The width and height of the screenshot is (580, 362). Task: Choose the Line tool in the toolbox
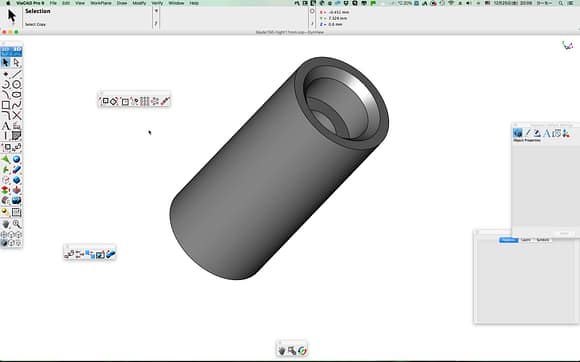point(16,74)
